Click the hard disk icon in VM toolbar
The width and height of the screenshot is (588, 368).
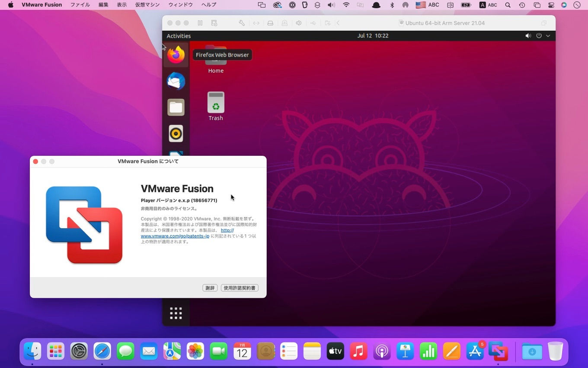click(x=270, y=23)
